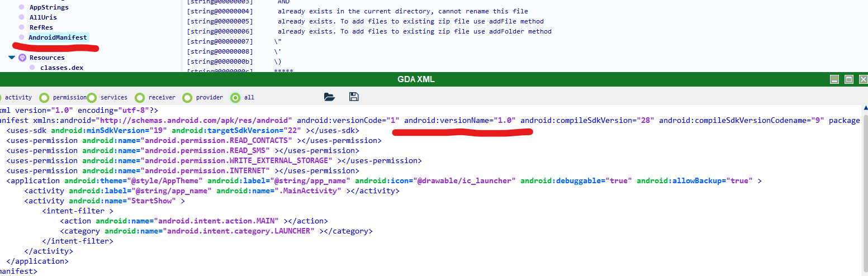868x276 pixels.
Task: Click the string@00000007 row
Action: click(x=235, y=41)
